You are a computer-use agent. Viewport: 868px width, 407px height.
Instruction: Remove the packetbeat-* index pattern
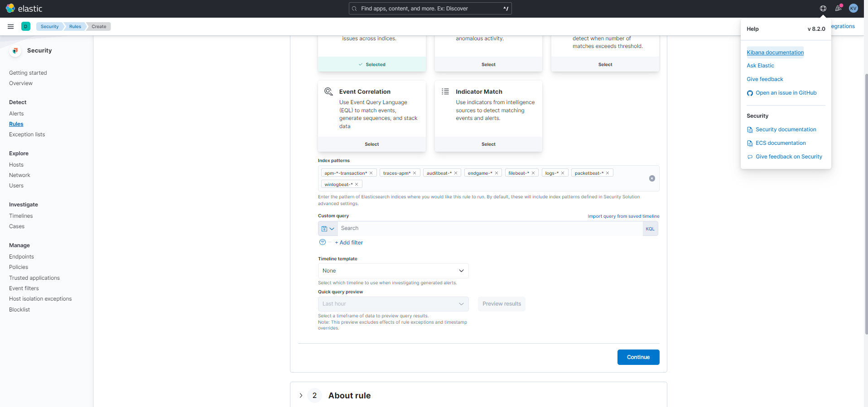coord(608,173)
